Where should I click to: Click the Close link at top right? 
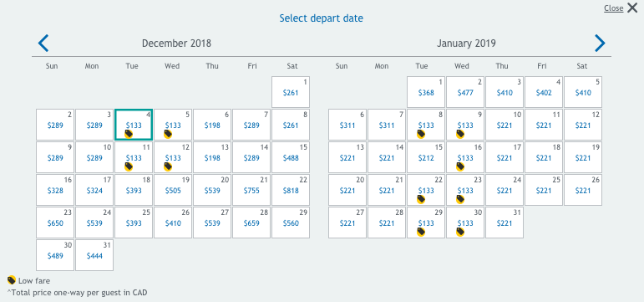[x=613, y=8]
